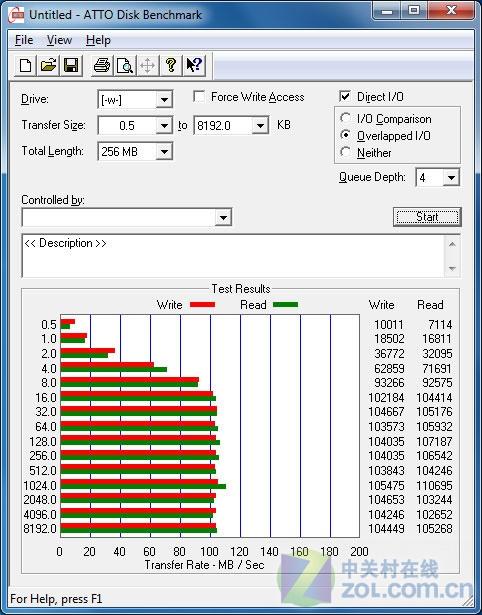Open the Help menu

pyautogui.click(x=98, y=40)
